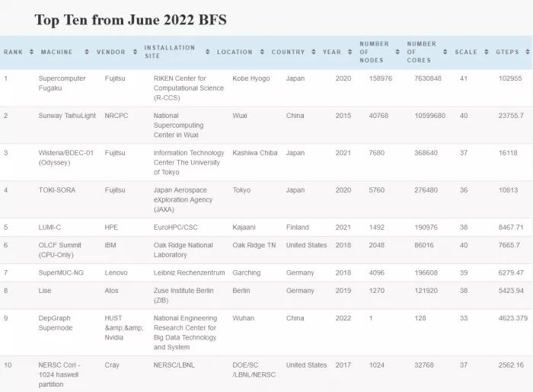Viewport: 533px width, 392px height.
Task: Click sort arrows for Installation Site column
Action: coord(207,52)
